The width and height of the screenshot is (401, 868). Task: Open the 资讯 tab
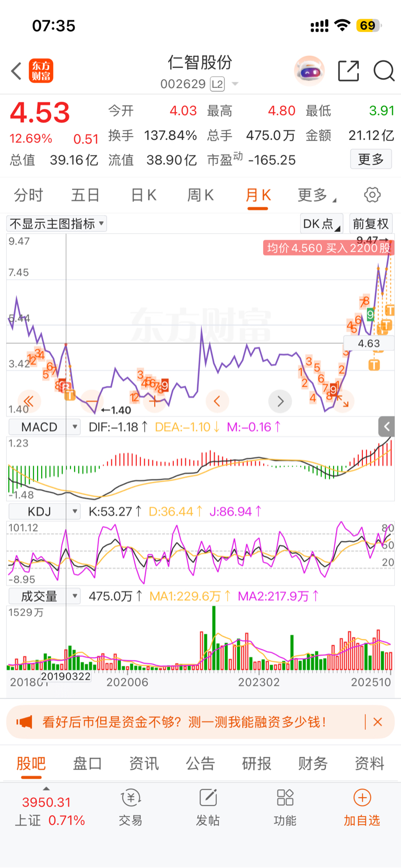(144, 764)
